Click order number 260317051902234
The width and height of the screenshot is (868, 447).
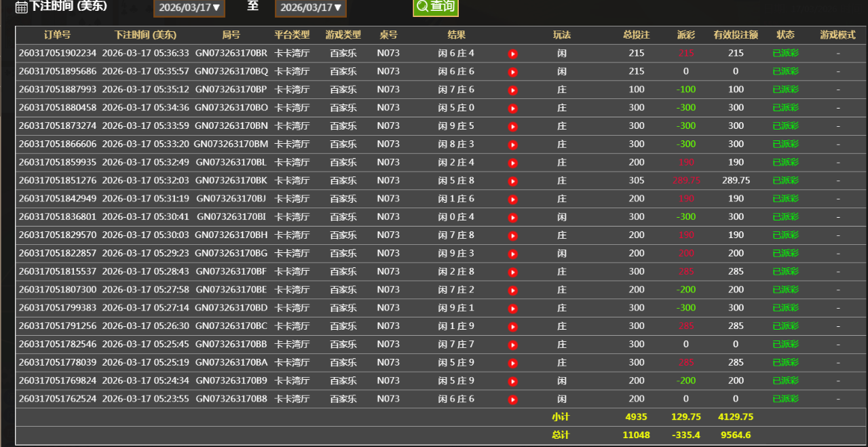point(58,53)
